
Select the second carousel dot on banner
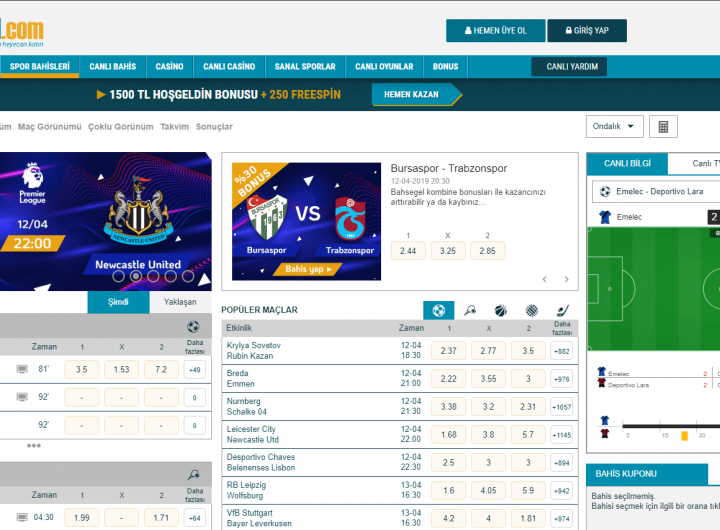tap(135, 276)
